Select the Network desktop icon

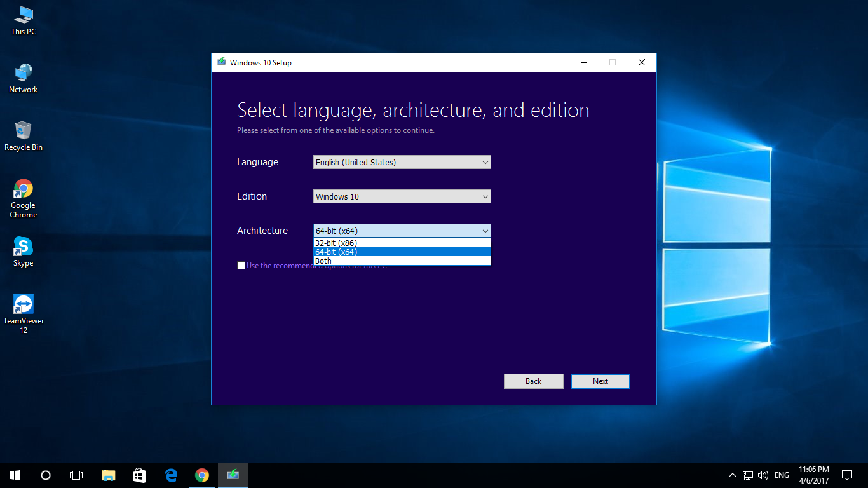pyautogui.click(x=24, y=78)
